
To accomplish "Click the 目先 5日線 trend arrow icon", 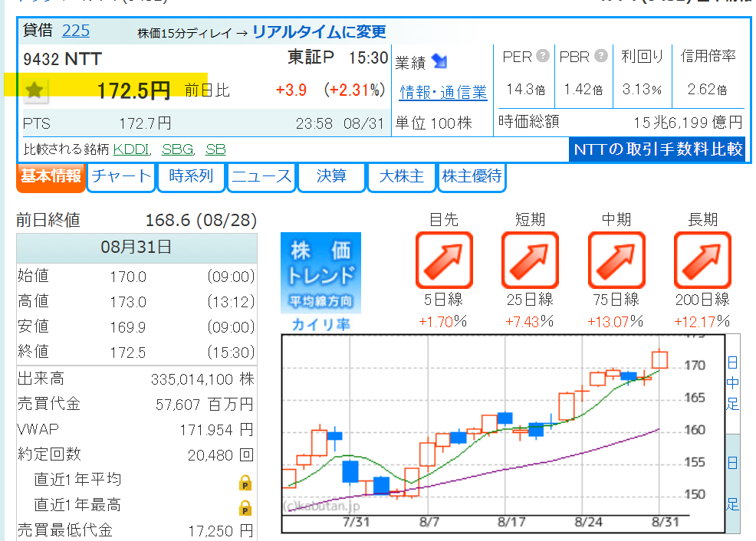I will [444, 260].
